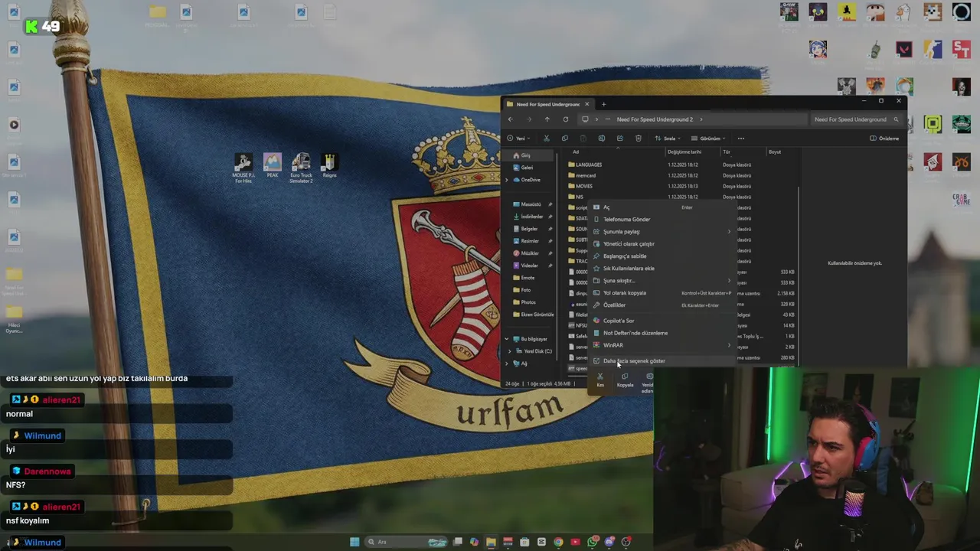This screenshot has width=980, height=551.
Task: Choose Başlangıç'a sabitle
Action: pos(662,256)
